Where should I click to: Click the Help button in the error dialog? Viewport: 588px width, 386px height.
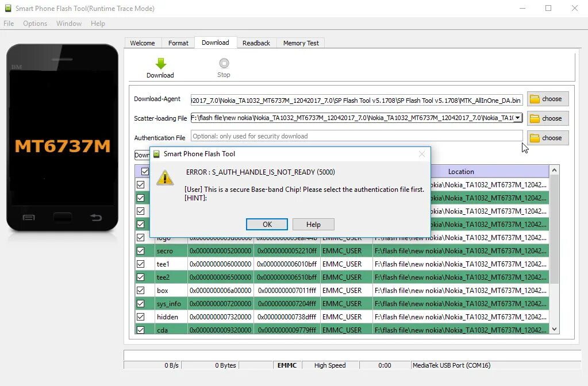click(x=313, y=224)
